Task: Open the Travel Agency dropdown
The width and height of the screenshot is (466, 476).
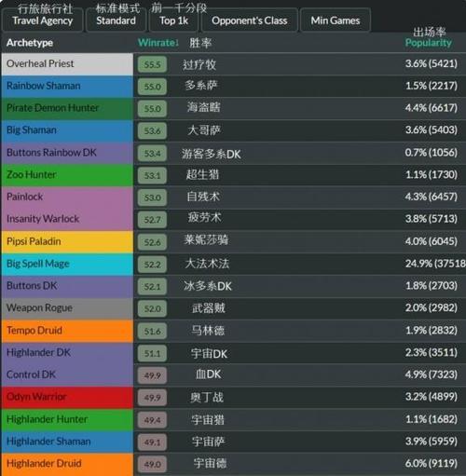Action: click(x=43, y=20)
